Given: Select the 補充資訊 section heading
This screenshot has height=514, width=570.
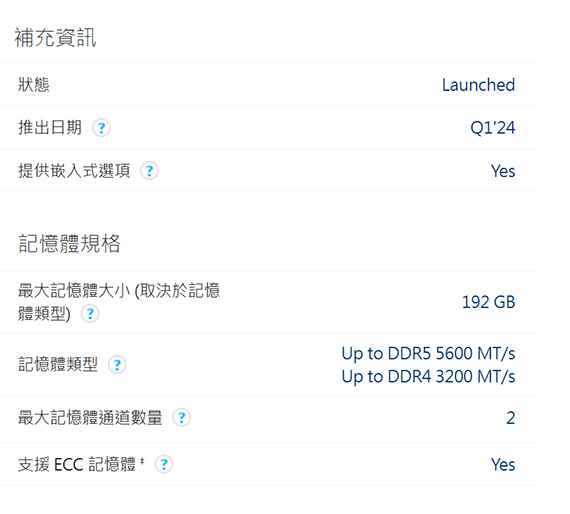Looking at the screenshot, I should tap(55, 37).
